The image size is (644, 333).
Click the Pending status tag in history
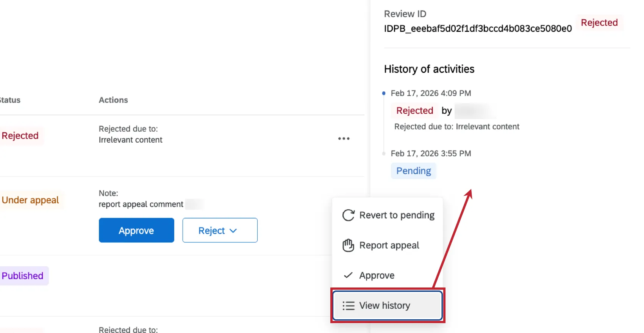413,171
